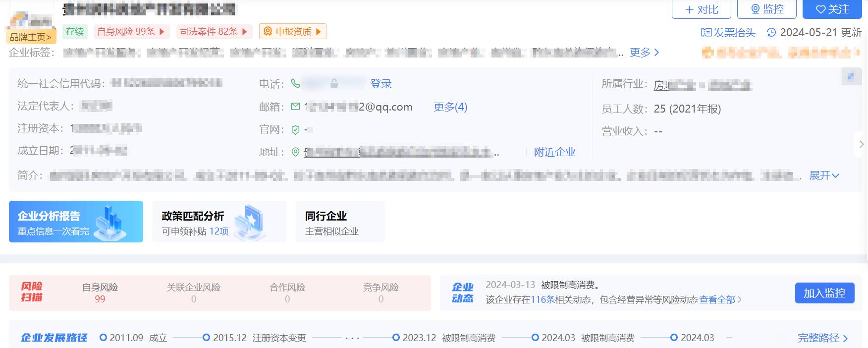The height and width of the screenshot is (348, 868).
Task: Show 更多 enterprise tags
Action: tap(644, 53)
